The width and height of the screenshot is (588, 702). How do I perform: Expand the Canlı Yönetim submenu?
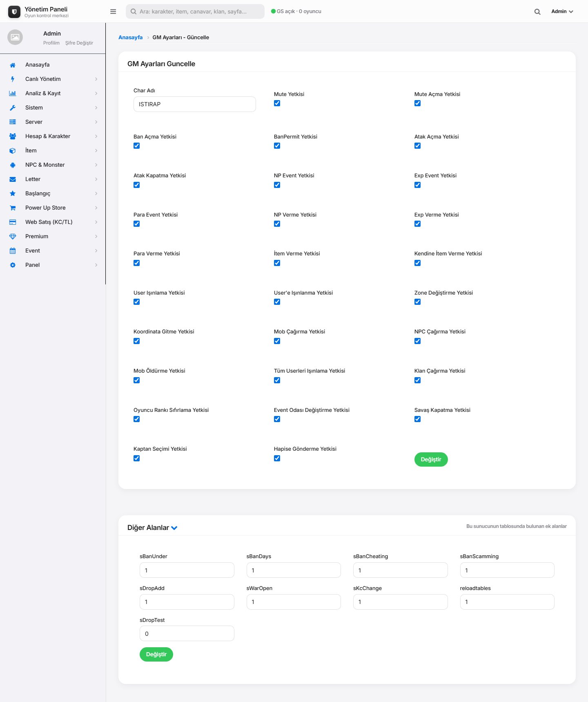[96, 79]
